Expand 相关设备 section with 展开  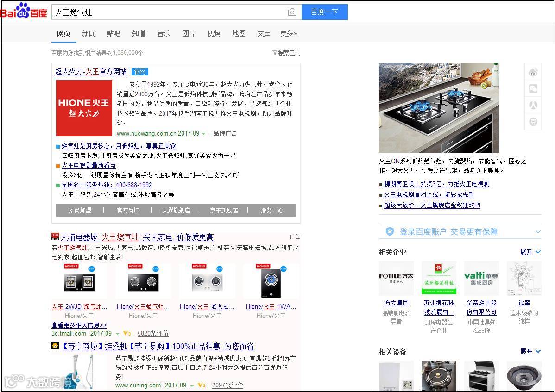coord(530,352)
